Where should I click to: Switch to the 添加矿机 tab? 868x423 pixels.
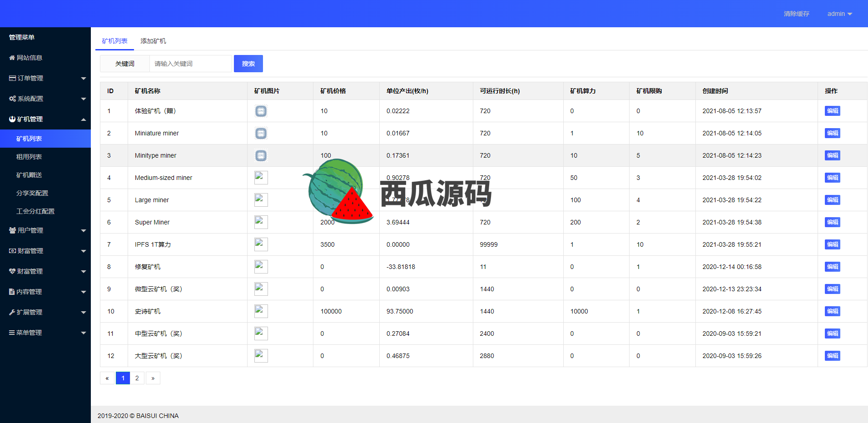(x=153, y=41)
